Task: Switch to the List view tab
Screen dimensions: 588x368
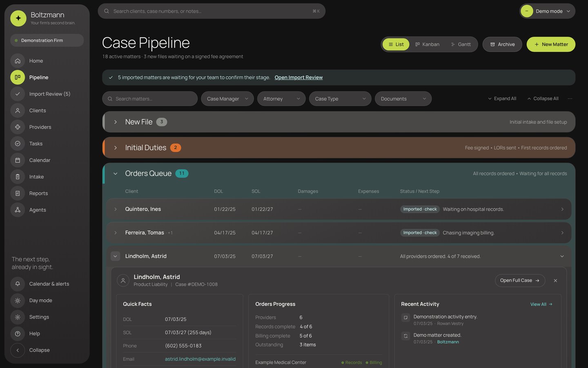Action: pyautogui.click(x=396, y=44)
